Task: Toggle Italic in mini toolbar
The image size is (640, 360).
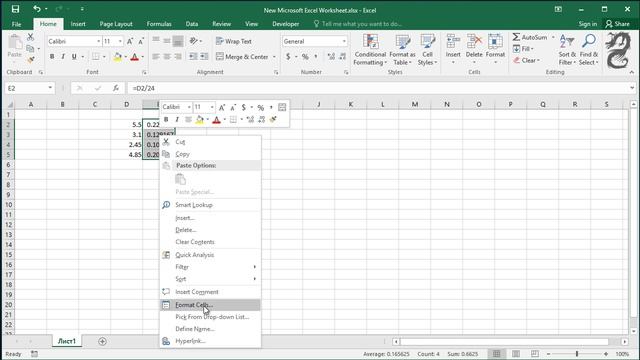Action: (177, 119)
